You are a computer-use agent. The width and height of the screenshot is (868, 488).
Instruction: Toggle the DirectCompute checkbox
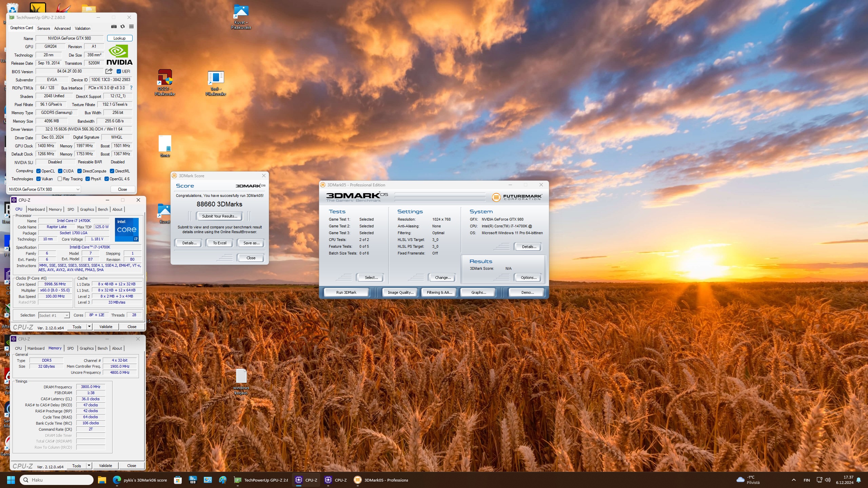point(79,171)
